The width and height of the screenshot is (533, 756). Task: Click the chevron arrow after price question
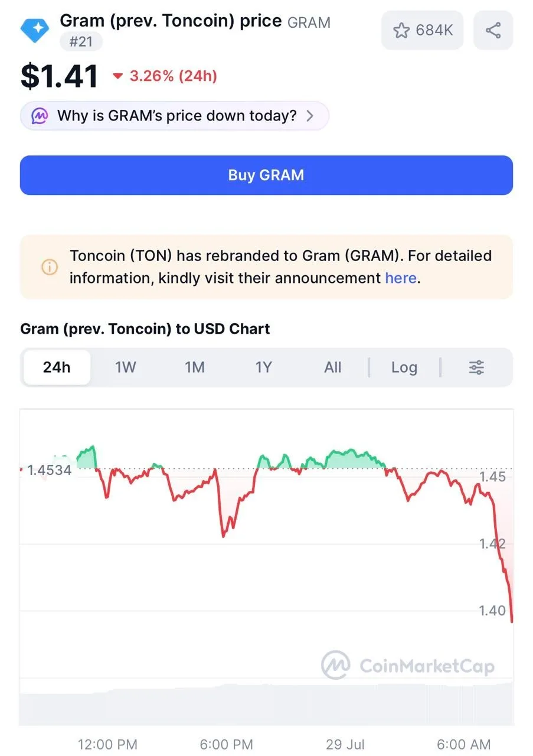coord(310,116)
